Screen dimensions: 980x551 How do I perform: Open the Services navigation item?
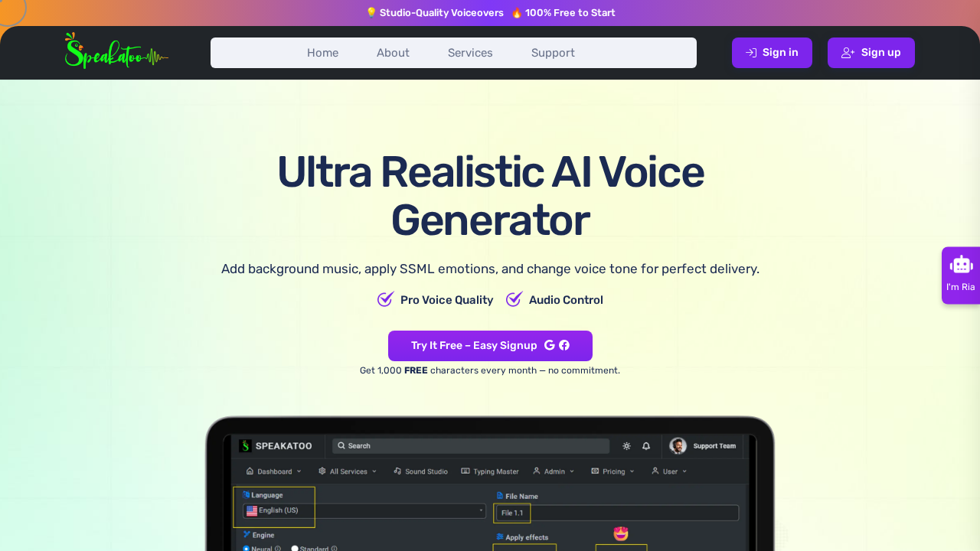pyautogui.click(x=470, y=52)
